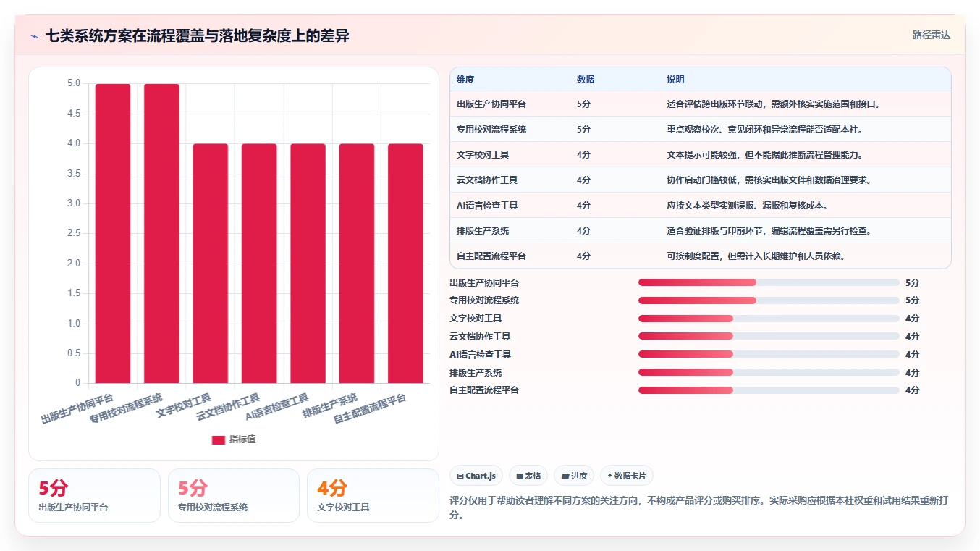Click description starting 协作启动门槛较低

(769, 180)
